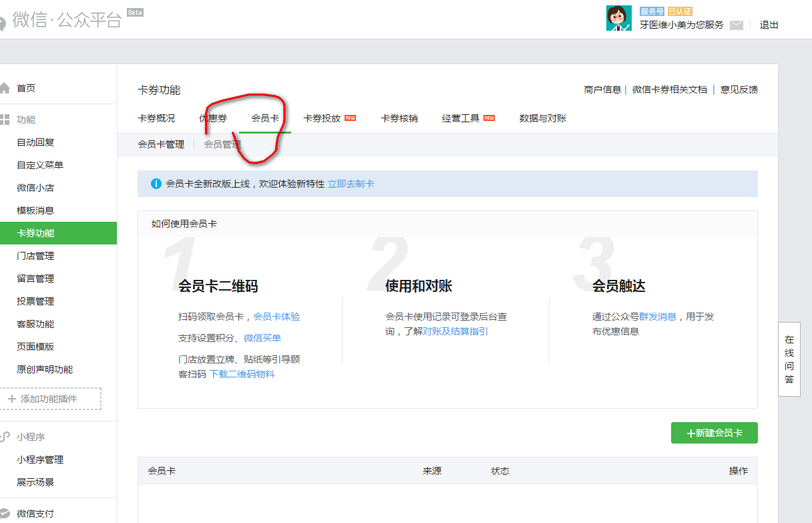The height and width of the screenshot is (523, 812).
Task: Click the WeChat logo at top left
Action: (x=3, y=22)
